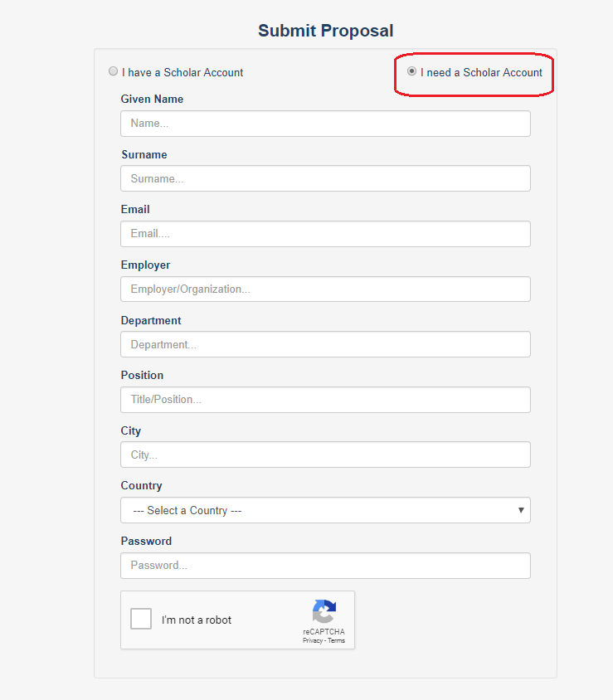The image size is (613, 700).
Task: Click the 'I have a Scholar Account' label text
Action: [x=182, y=72]
